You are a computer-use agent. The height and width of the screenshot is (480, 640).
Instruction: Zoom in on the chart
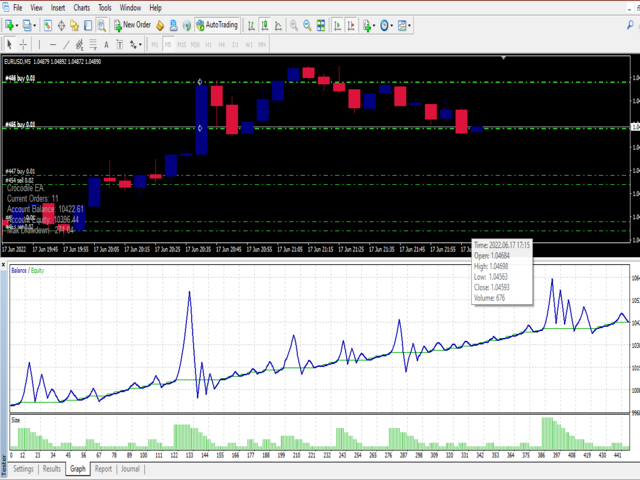(x=293, y=26)
